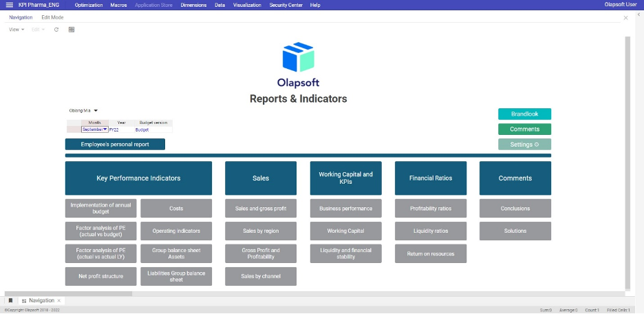Open the Sales by channel report
The width and height of the screenshot is (644, 314).
pos(261,276)
